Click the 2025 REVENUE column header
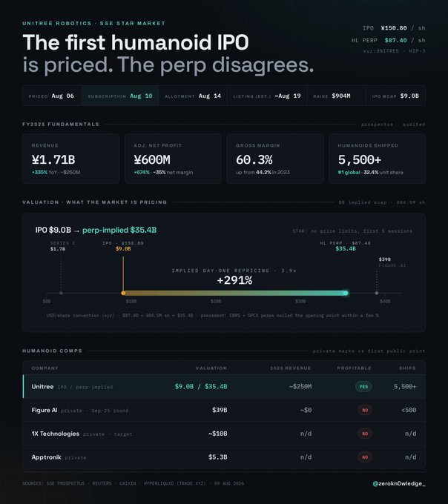Image resolution: width=448 pixels, height=504 pixels. pyautogui.click(x=291, y=368)
